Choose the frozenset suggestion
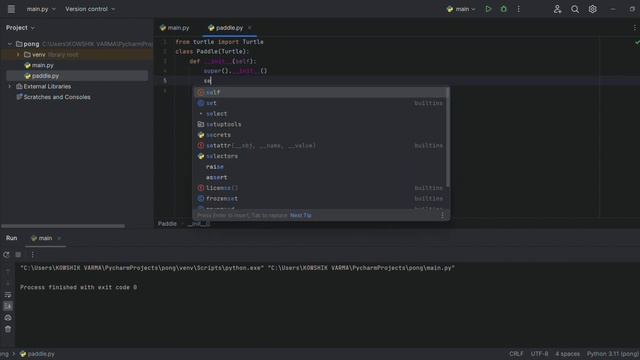This screenshot has height=360, width=640. 321,198
